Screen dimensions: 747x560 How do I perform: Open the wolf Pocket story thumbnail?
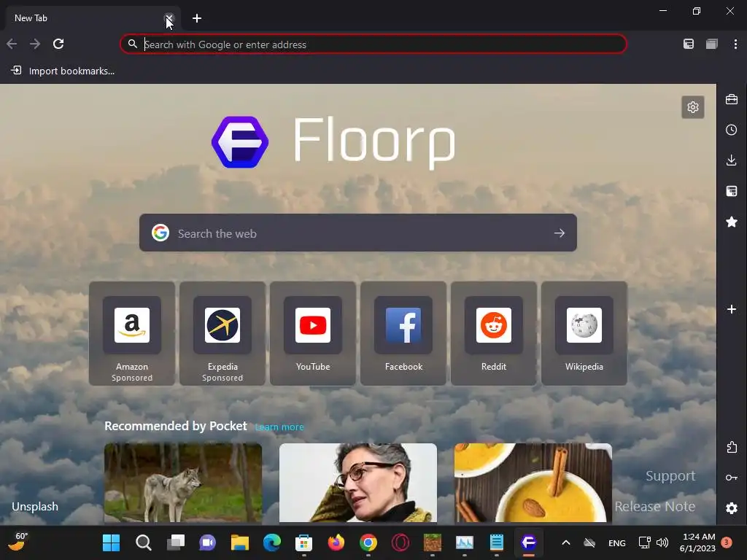pyautogui.click(x=183, y=483)
